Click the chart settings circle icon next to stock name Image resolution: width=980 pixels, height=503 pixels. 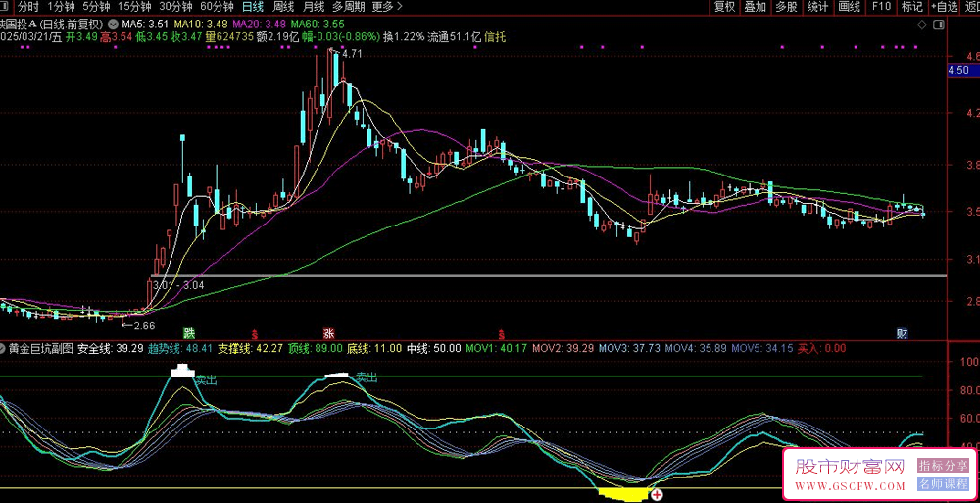pyautogui.click(x=113, y=24)
